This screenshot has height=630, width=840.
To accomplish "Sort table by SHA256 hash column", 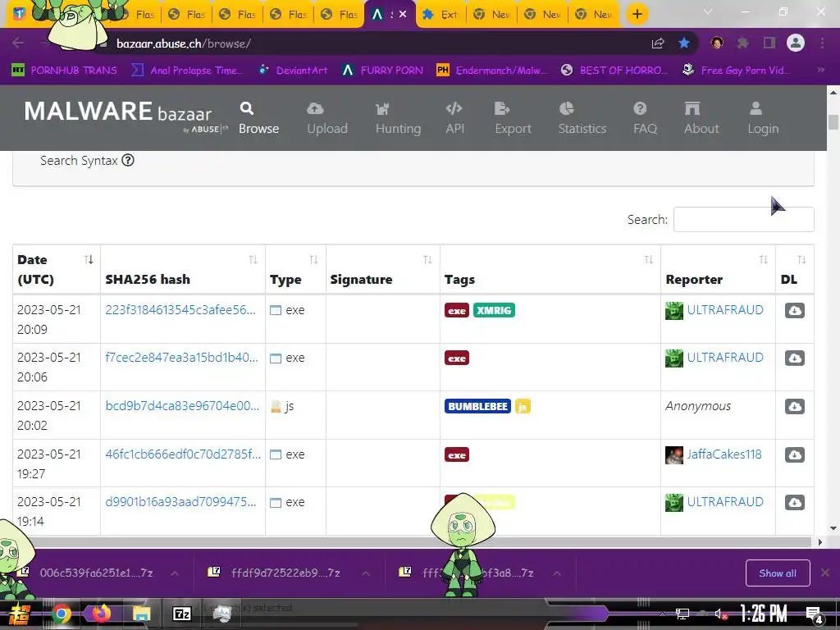I will pos(182,269).
